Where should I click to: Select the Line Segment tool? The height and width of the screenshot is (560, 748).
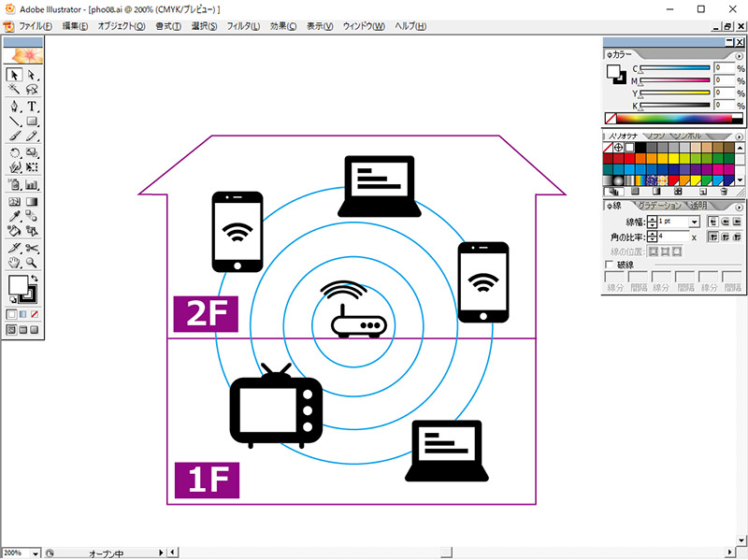(14, 122)
